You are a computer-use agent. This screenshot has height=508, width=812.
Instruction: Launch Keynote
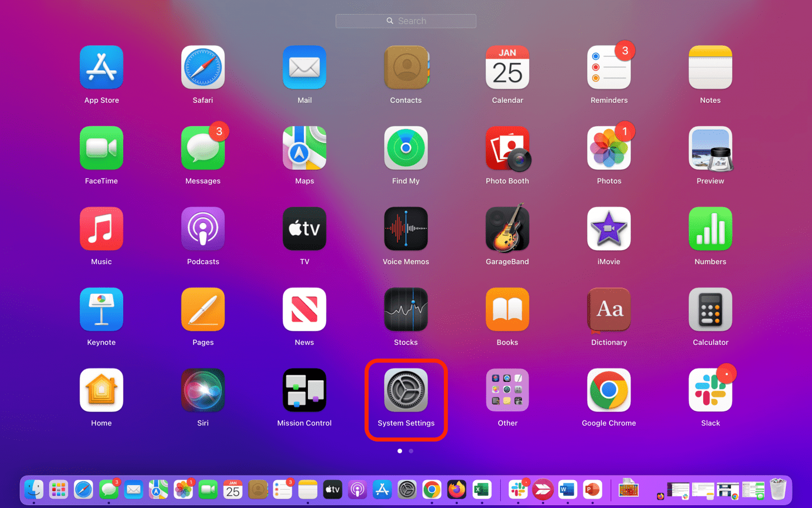(101, 309)
